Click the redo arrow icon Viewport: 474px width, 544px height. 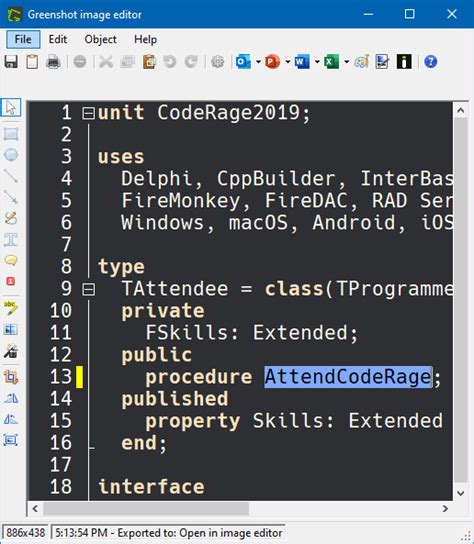(x=191, y=62)
